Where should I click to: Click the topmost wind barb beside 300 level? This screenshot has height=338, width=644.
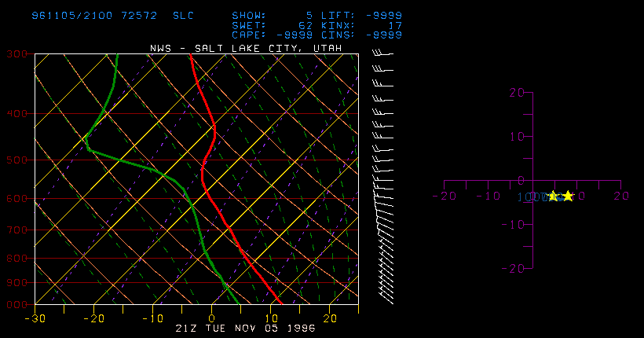coord(382,52)
